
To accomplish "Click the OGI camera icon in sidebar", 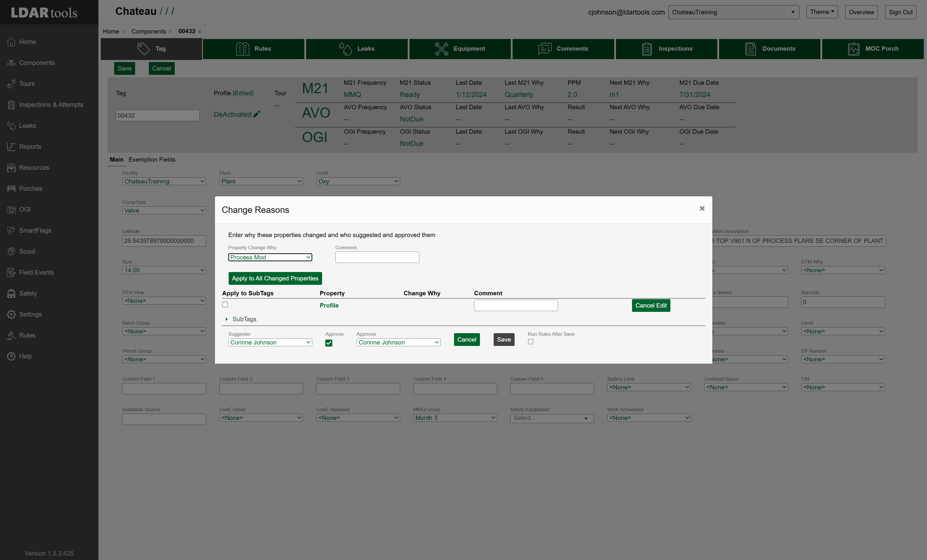I will click(x=11, y=209).
